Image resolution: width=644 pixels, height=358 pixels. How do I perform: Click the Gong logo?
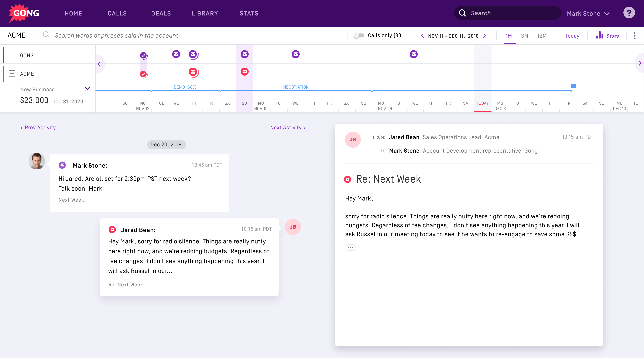point(24,13)
